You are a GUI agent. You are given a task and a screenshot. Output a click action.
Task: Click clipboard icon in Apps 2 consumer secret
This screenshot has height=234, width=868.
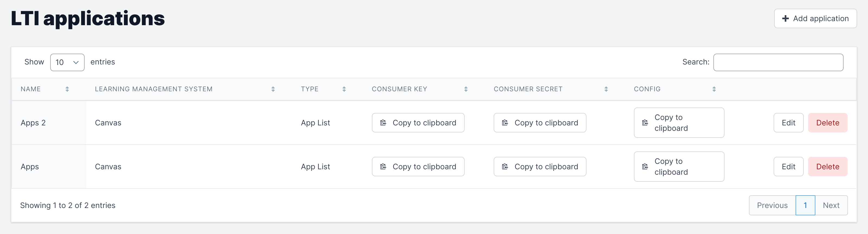(x=505, y=123)
